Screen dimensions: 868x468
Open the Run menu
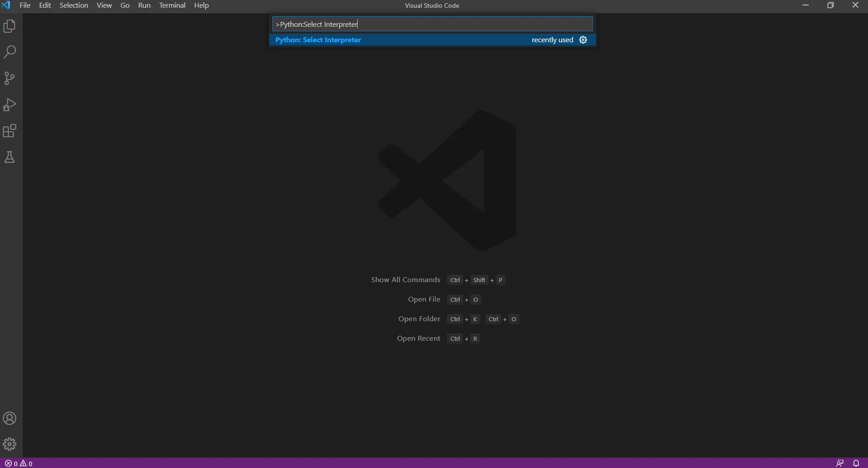pyautogui.click(x=144, y=5)
